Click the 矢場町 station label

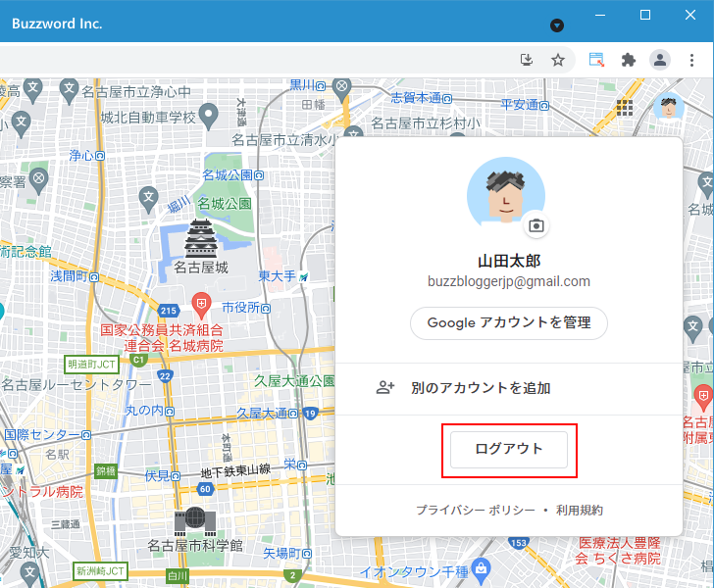287,554
